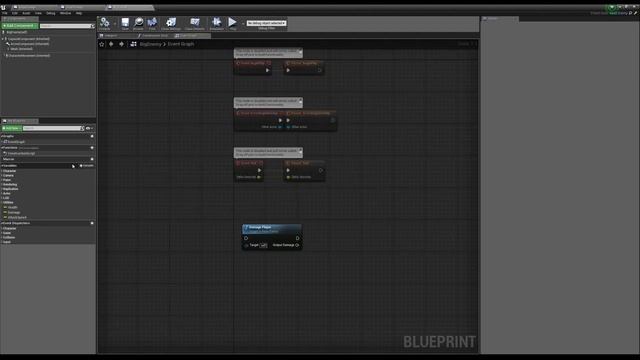The height and width of the screenshot is (360, 640).
Task: Open Class Defaults from toolbar
Action: [195, 23]
